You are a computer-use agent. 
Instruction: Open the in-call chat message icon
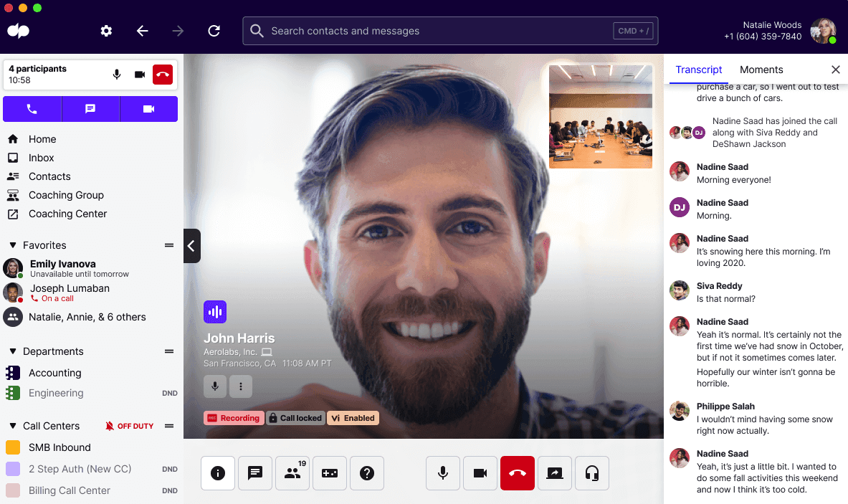[254, 473]
